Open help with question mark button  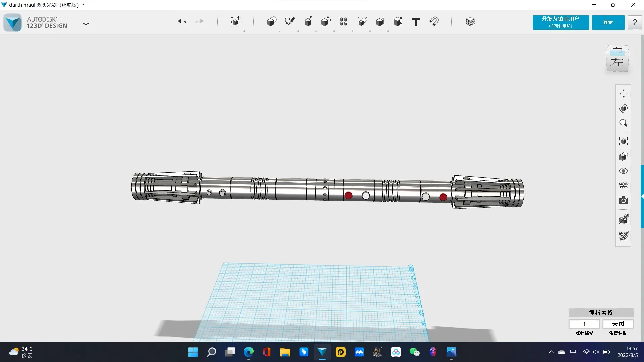point(635,22)
